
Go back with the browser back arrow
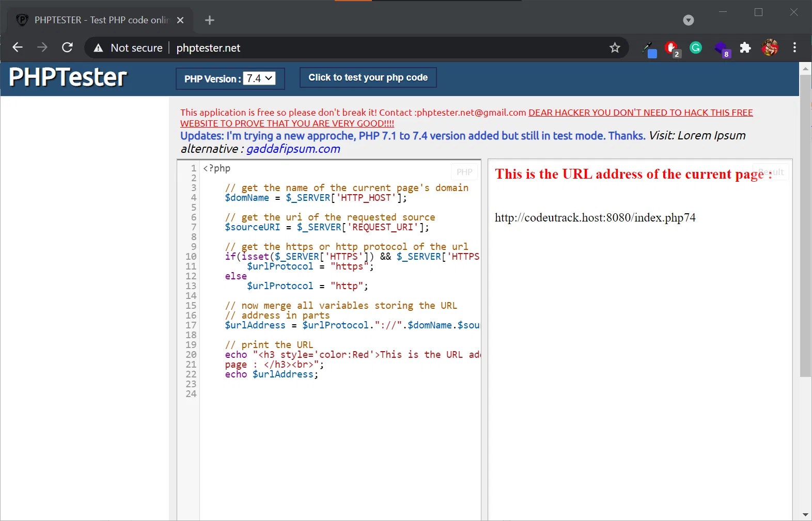[x=18, y=48]
